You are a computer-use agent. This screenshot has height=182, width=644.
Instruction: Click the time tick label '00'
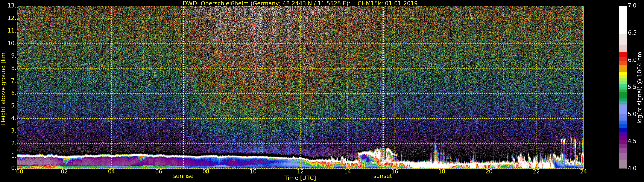[x=20, y=172]
